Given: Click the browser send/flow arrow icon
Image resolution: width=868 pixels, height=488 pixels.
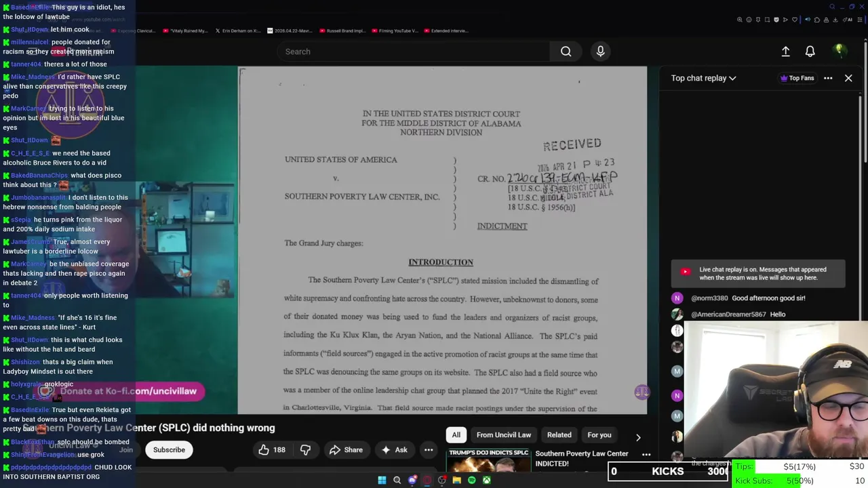Looking at the screenshot, I should pos(785,20).
